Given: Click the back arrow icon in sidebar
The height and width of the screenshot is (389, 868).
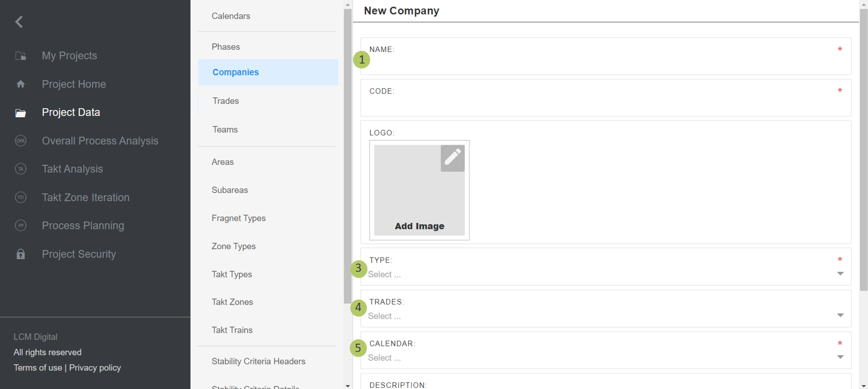Looking at the screenshot, I should [x=19, y=22].
